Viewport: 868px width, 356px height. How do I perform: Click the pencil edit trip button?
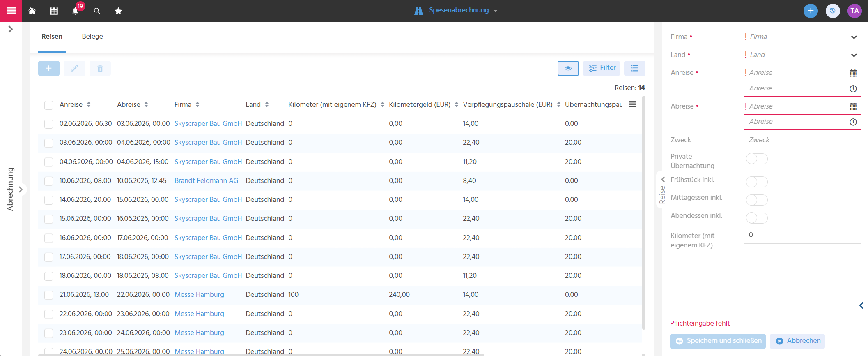75,68
